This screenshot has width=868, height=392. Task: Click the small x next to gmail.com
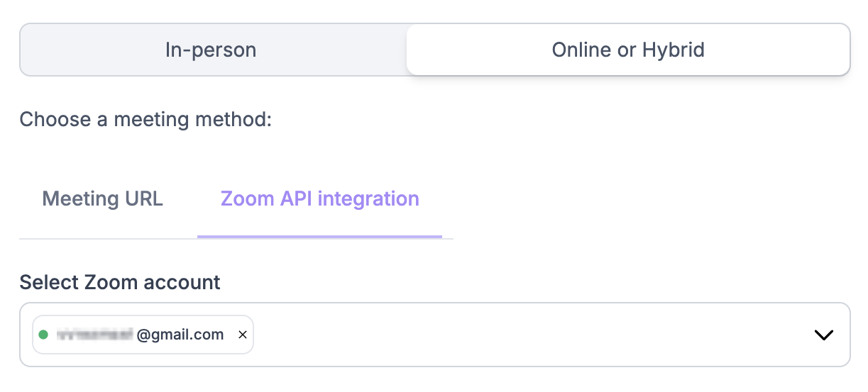click(242, 335)
